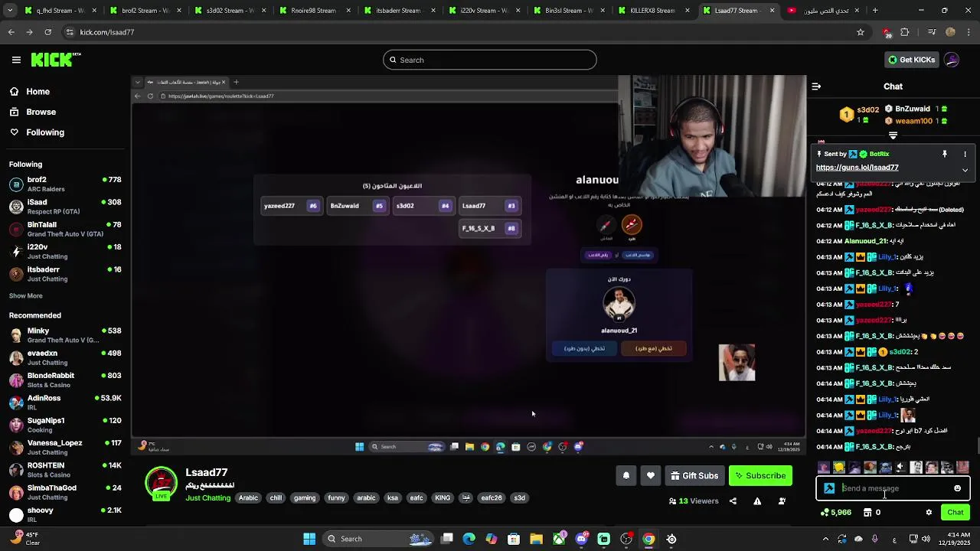The height and width of the screenshot is (551, 980).
Task: Click the Gift Subs button
Action: (694, 476)
